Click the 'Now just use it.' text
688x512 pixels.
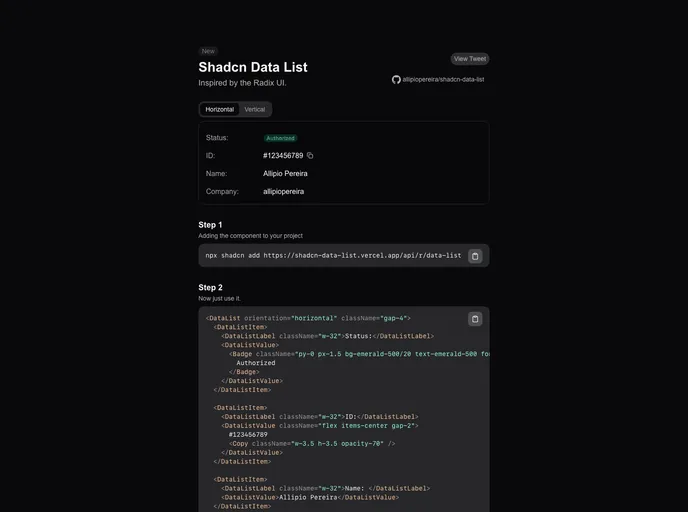219,298
